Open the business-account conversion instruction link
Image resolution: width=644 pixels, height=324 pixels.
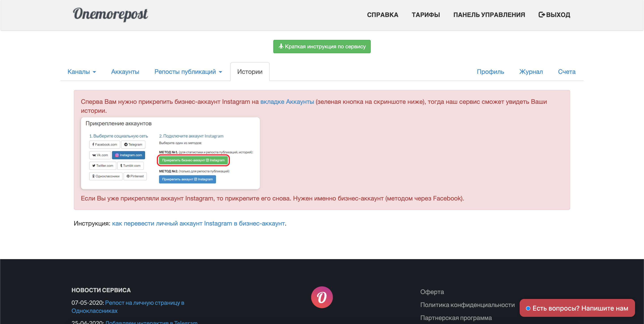point(198,224)
